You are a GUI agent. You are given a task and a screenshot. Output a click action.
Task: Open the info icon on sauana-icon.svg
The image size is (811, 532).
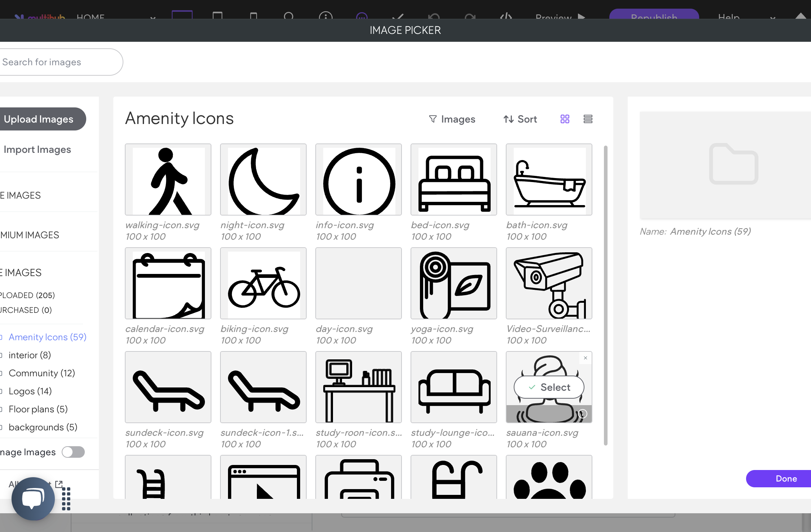coord(583,414)
